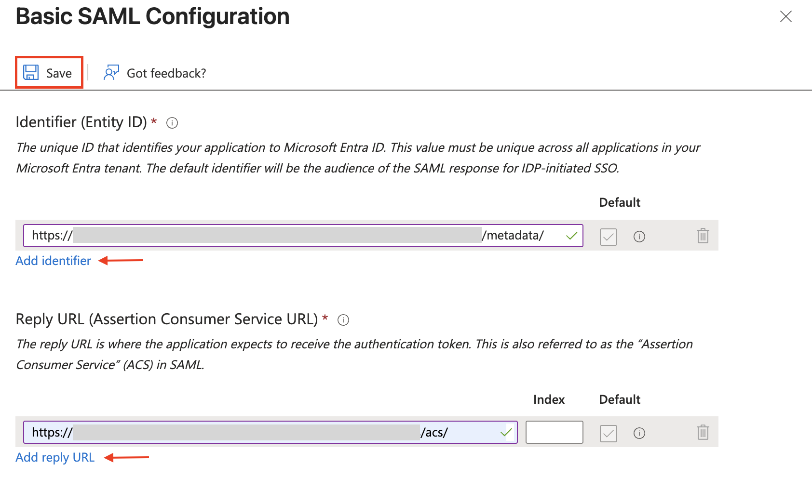This screenshot has width=812, height=504.
Task: Delete the metadata identifier with trash icon
Action: tap(703, 236)
